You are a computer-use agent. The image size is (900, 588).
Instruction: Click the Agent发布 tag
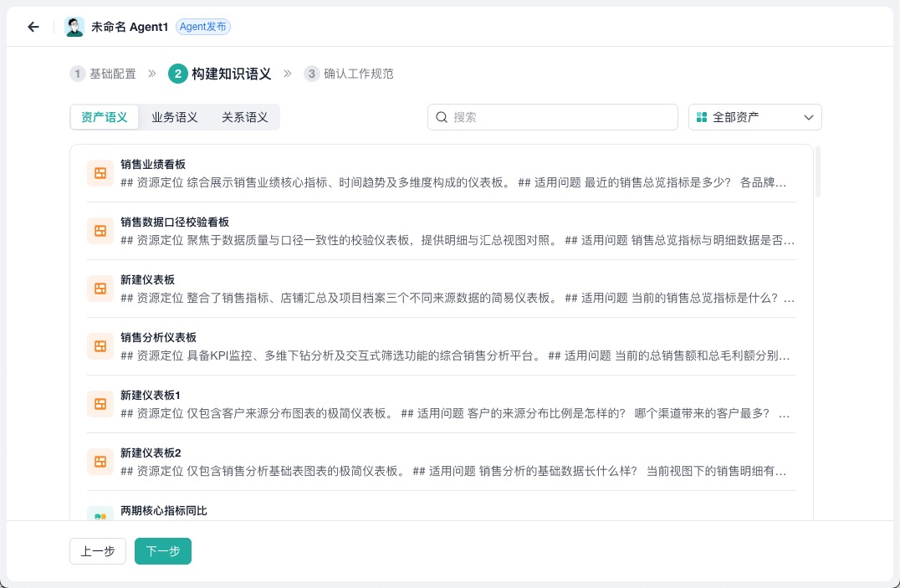coord(203,27)
